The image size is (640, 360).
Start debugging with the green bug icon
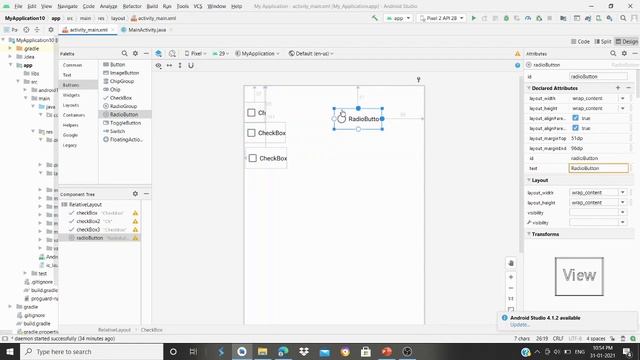pos(506,18)
